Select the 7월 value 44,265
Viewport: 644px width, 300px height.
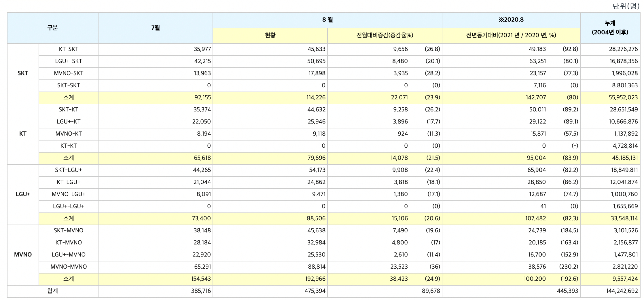coord(202,170)
